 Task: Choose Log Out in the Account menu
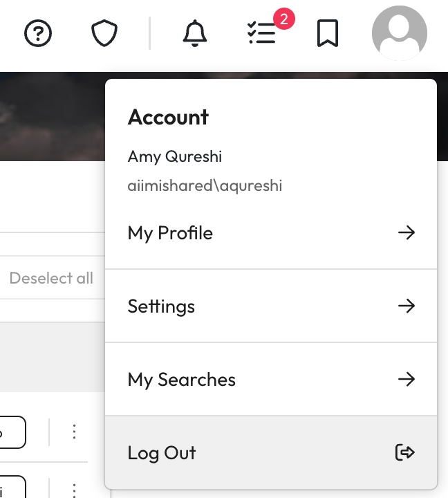[x=162, y=452]
